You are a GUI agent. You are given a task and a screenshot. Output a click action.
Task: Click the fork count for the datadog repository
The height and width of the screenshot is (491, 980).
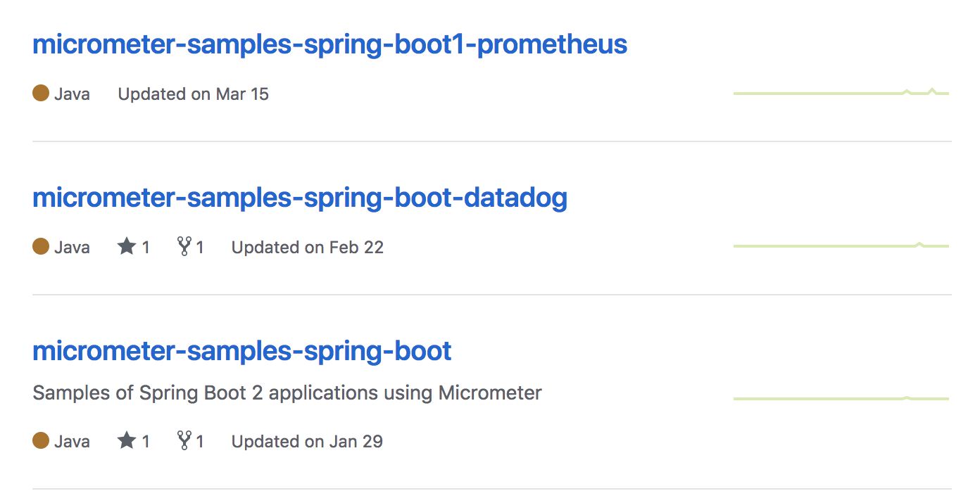tap(201, 246)
